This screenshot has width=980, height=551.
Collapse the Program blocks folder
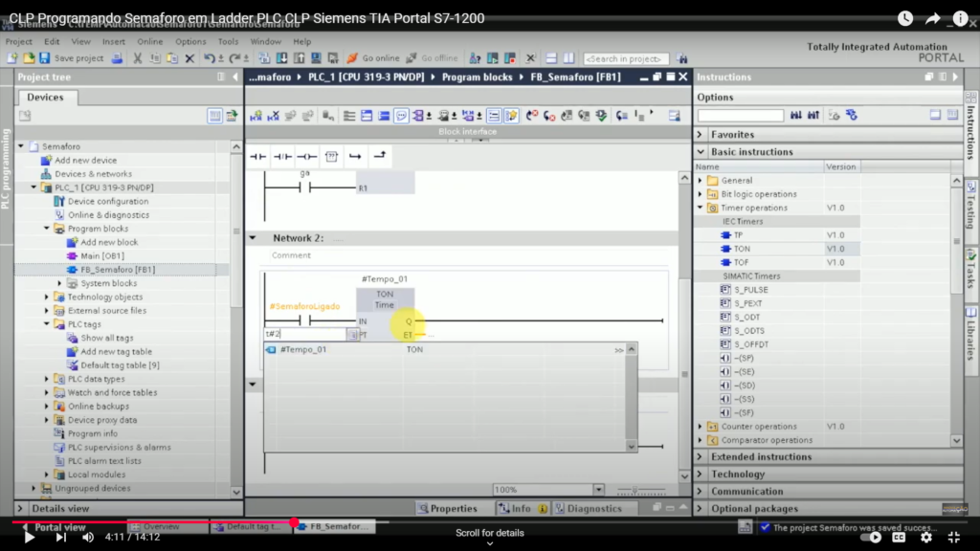[47, 229]
